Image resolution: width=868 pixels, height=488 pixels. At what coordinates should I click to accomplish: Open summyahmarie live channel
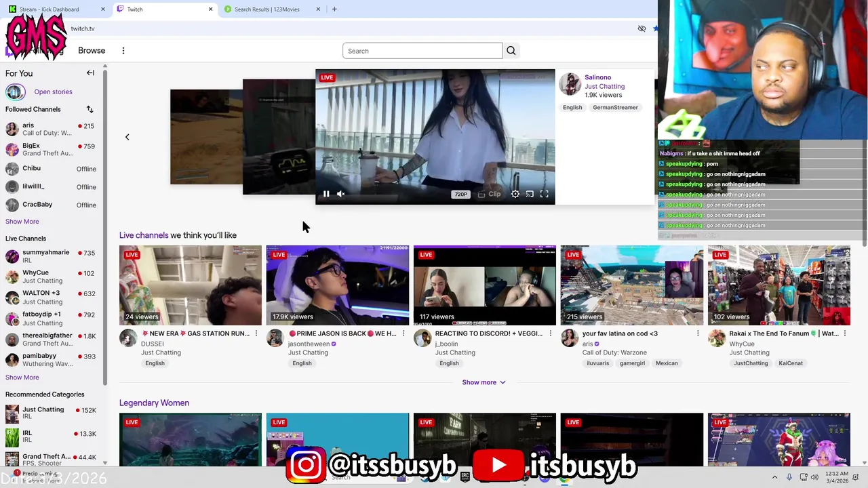51,256
